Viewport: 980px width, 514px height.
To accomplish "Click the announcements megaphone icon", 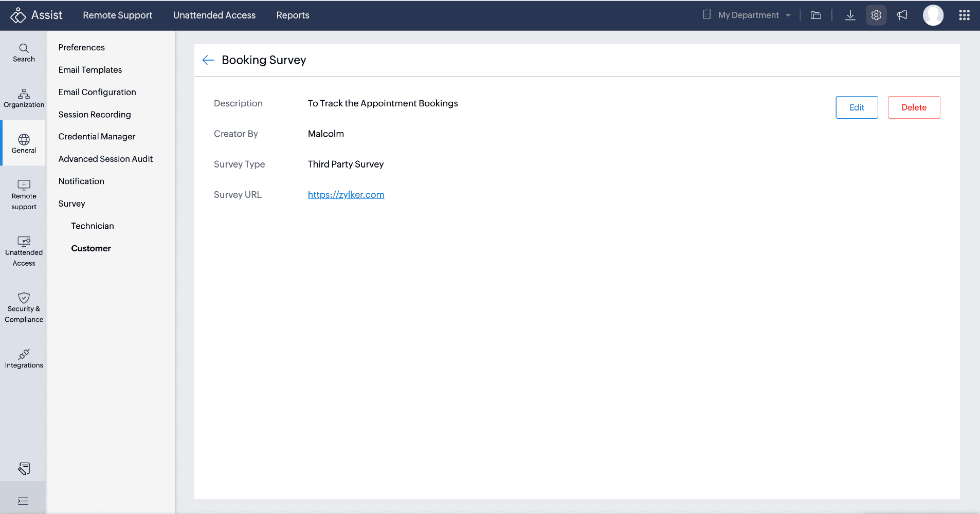I will coord(902,15).
